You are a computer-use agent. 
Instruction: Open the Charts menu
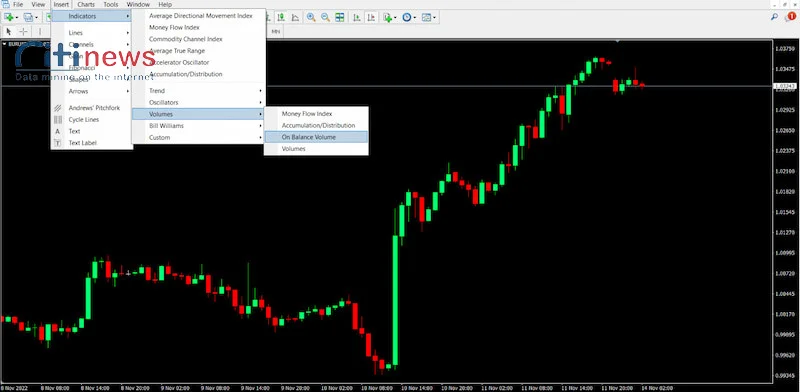[86, 5]
